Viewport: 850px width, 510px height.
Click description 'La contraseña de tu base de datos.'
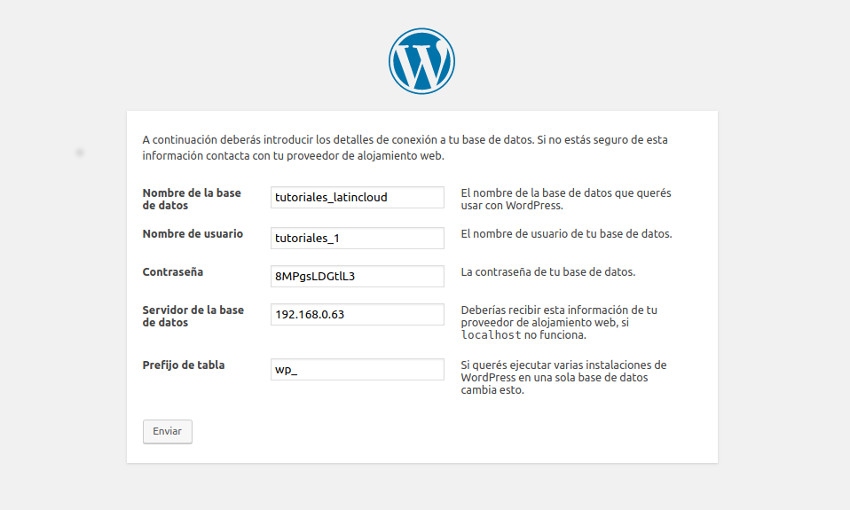[x=548, y=272]
